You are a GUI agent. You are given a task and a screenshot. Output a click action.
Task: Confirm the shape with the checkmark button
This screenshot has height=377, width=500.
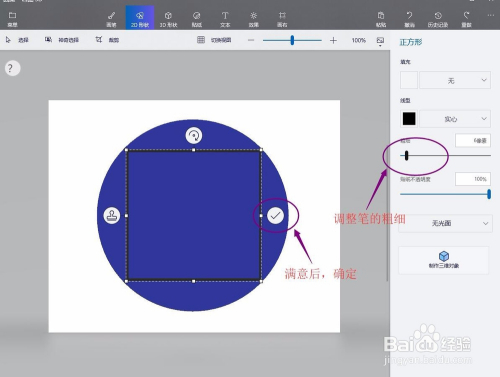(275, 216)
